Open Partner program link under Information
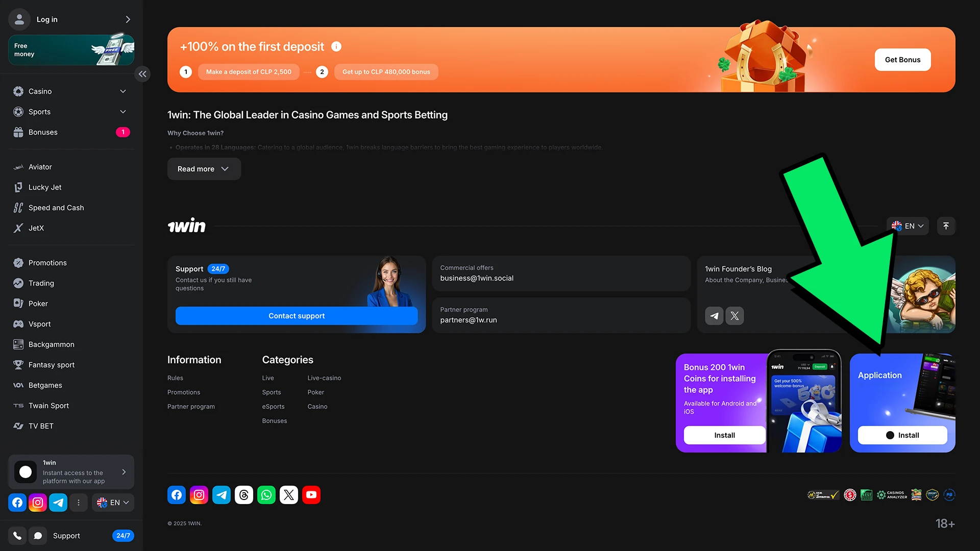This screenshot has width=980, height=551. 191,407
